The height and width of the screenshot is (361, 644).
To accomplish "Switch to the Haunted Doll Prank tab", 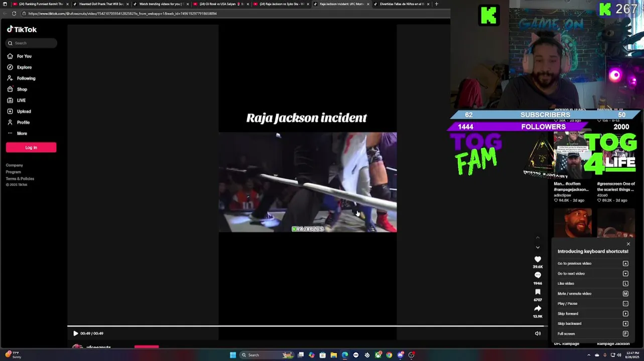I will pyautogui.click(x=100, y=4).
